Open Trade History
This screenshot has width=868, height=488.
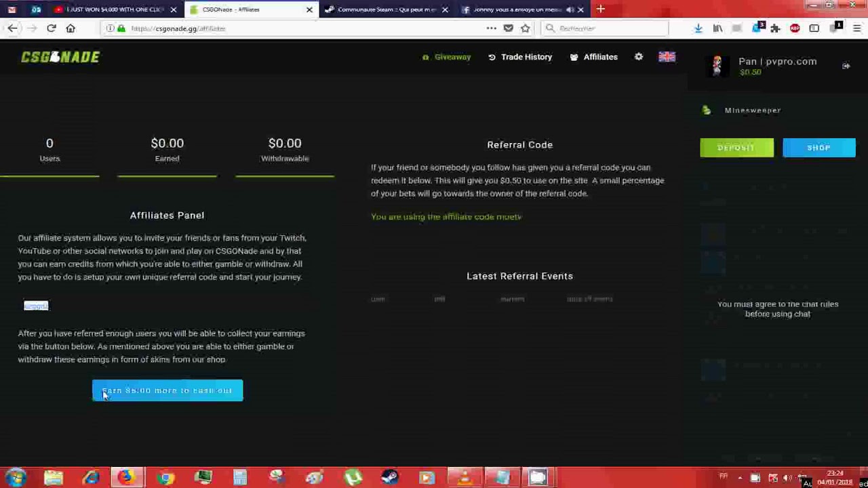pyautogui.click(x=520, y=57)
